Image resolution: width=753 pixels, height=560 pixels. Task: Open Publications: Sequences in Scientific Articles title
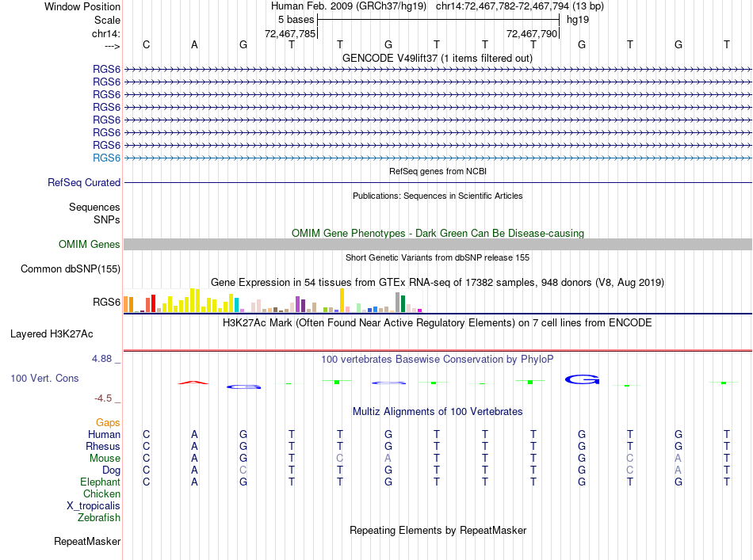pyautogui.click(x=438, y=196)
